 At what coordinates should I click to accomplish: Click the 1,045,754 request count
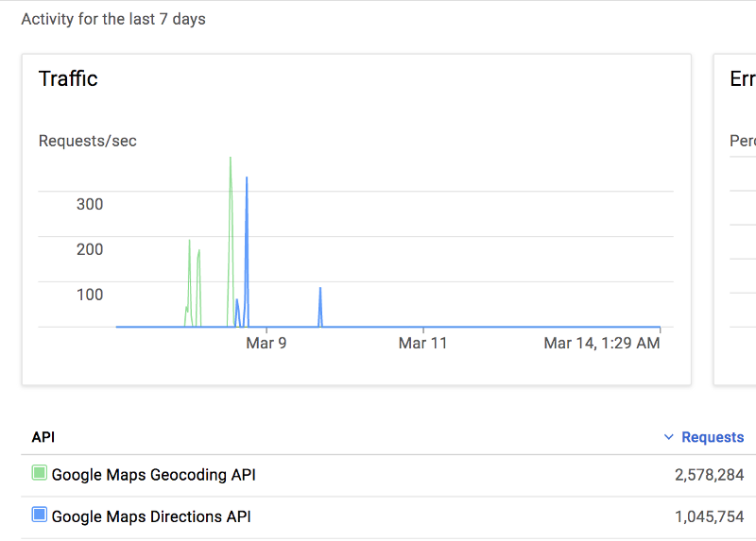[x=710, y=516]
